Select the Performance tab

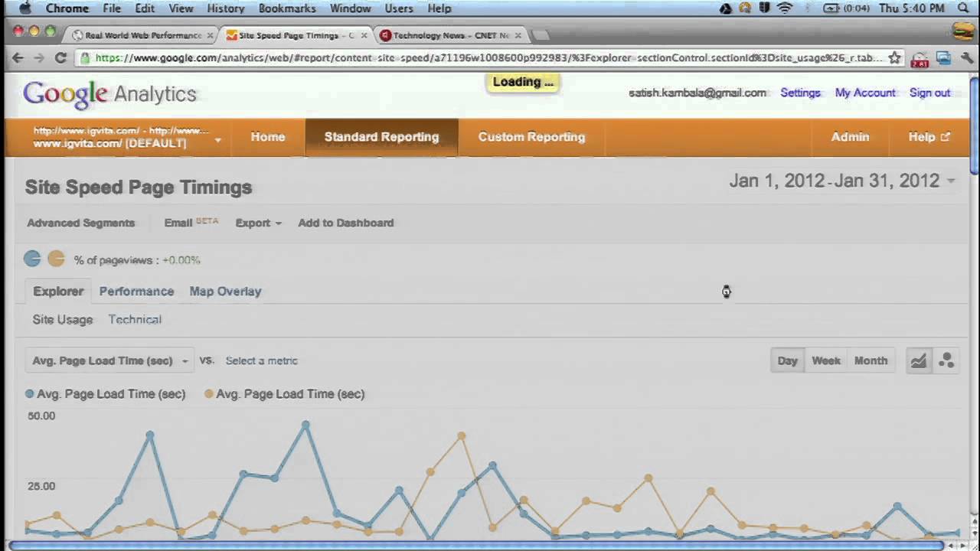136,292
